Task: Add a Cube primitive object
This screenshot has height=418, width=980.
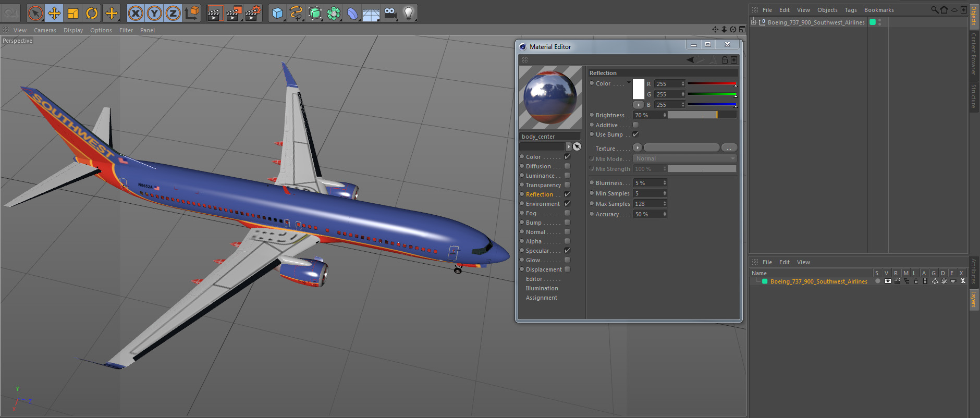Action: coord(277,13)
